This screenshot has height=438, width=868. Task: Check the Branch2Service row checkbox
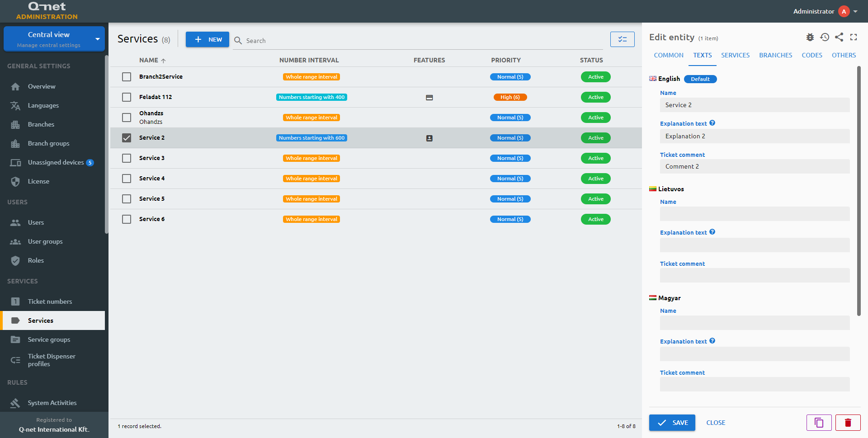pyautogui.click(x=127, y=77)
